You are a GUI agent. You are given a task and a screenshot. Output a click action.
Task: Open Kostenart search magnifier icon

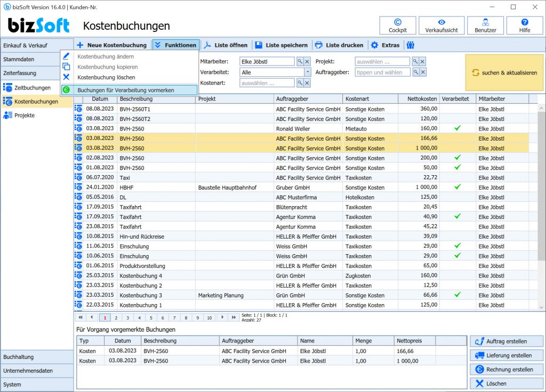click(300, 83)
